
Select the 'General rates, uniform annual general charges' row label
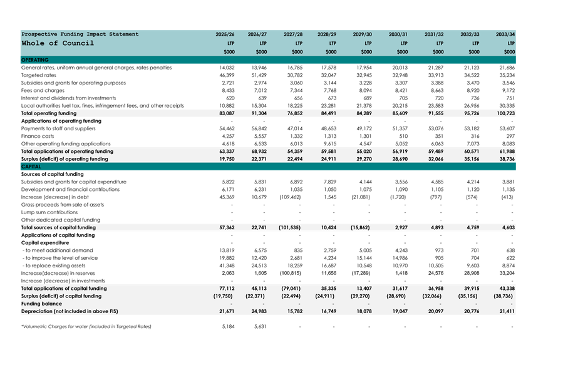coord(96,68)
